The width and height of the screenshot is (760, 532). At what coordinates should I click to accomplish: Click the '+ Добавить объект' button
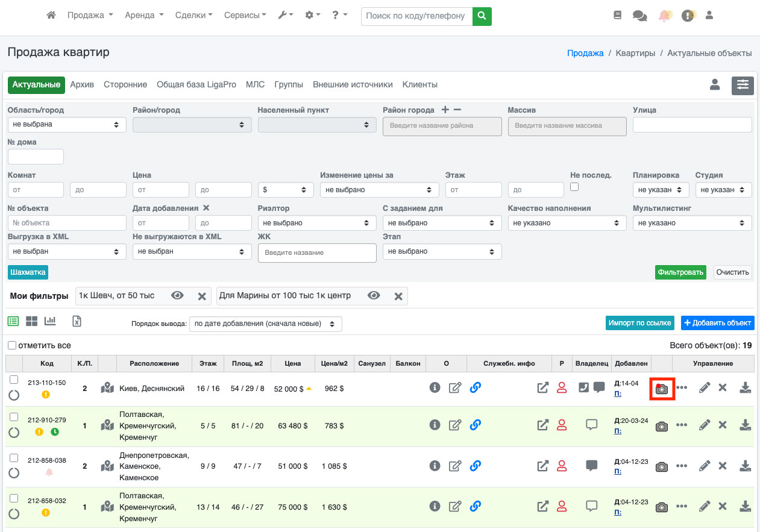click(717, 323)
